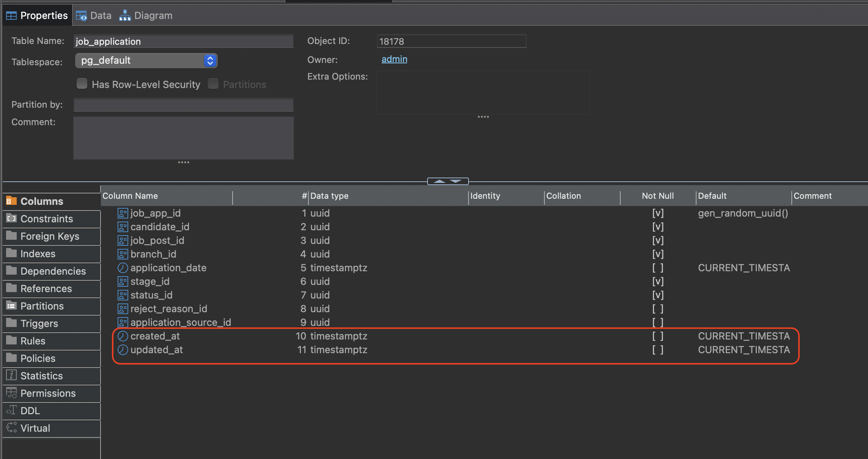The width and height of the screenshot is (868, 459).
Task: Expand the Comment box resize handle
Action: [184, 162]
